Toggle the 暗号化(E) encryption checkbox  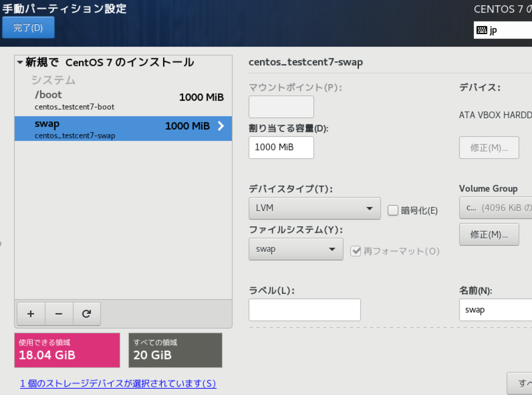point(393,210)
